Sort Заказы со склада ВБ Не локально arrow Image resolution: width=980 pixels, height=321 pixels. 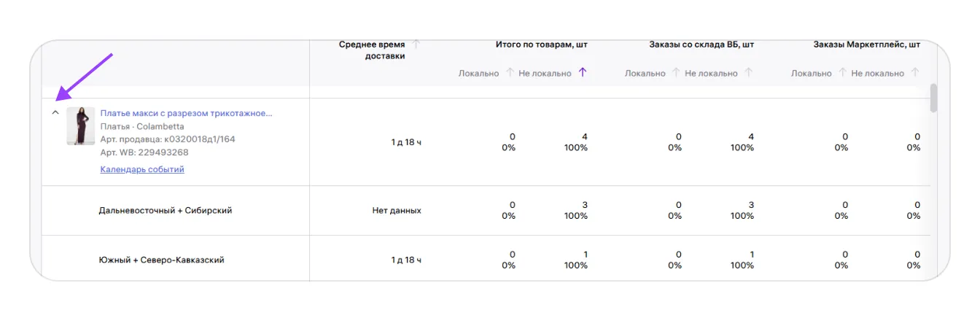749,73
